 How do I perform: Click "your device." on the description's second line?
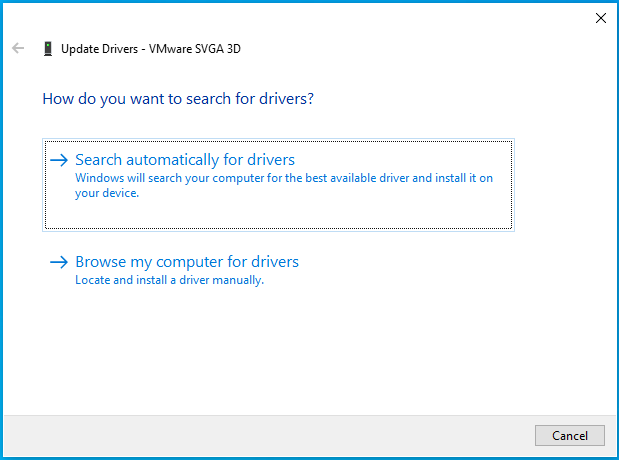106,193
